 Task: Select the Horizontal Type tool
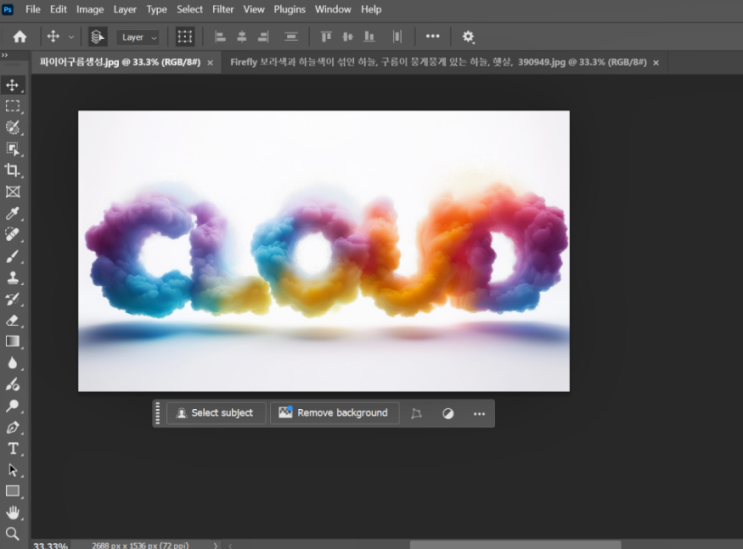coord(13,448)
